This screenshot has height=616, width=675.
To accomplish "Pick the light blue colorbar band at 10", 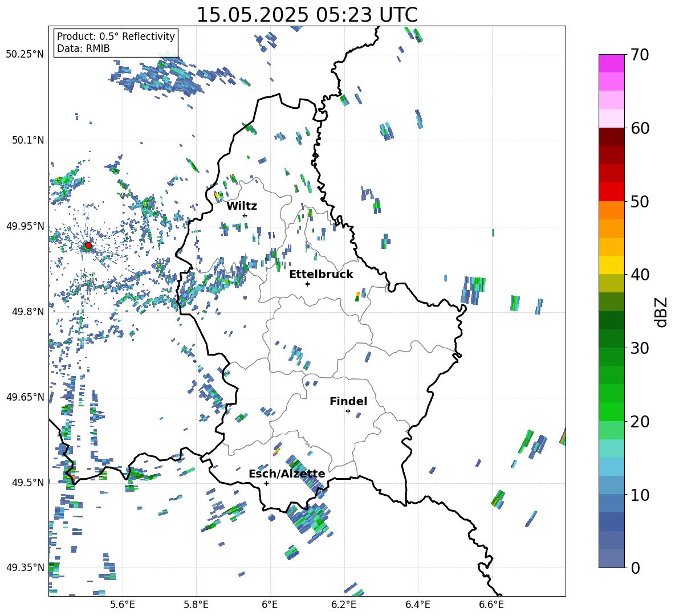I will [x=611, y=486].
